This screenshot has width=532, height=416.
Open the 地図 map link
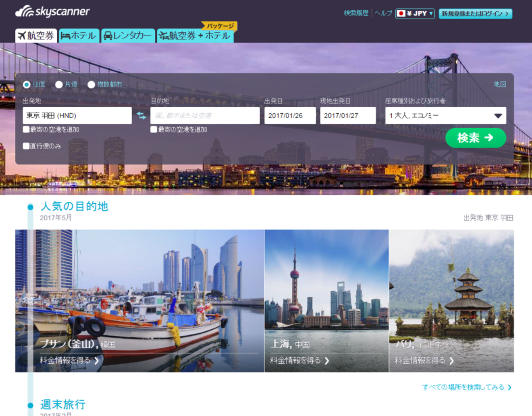coord(500,84)
